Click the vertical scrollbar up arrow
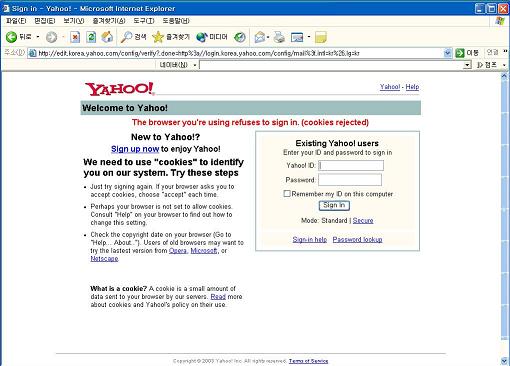The image size is (510, 366). point(504,76)
